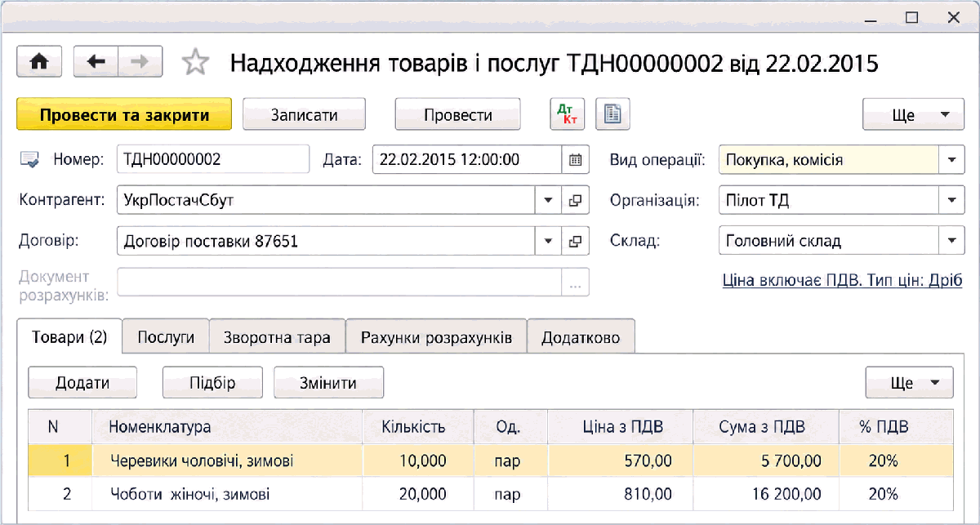Viewport: 980px width, 525px height.
Task: Select row Черевики чоловічі, зимові
Action: click(x=490, y=460)
